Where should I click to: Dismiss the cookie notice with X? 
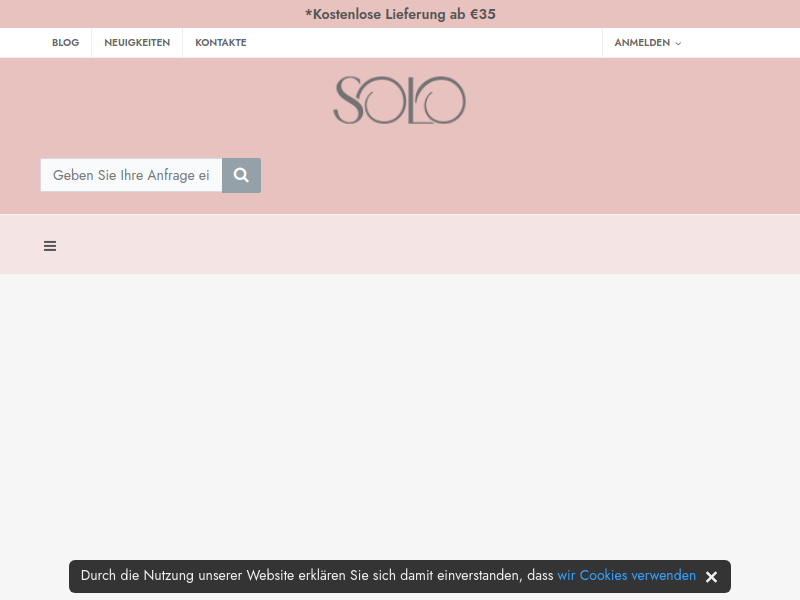click(x=711, y=577)
